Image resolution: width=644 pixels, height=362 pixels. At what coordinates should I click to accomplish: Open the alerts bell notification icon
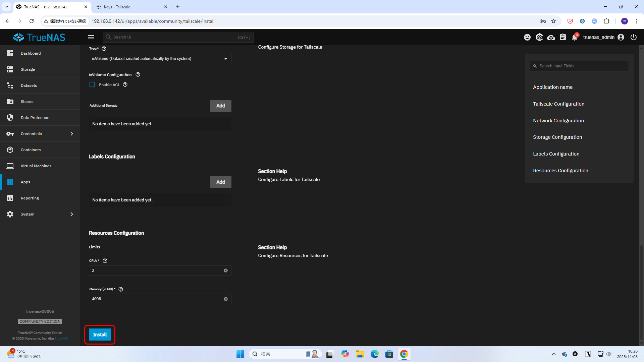(575, 37)
